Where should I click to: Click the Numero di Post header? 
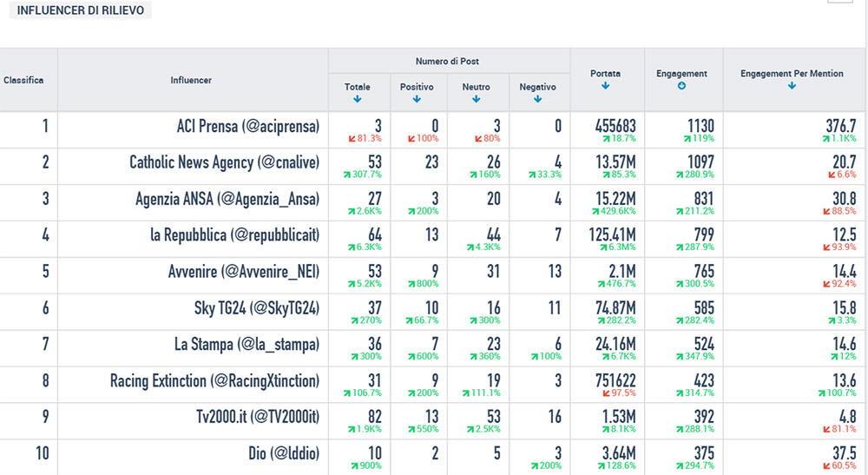click(447, 62)
